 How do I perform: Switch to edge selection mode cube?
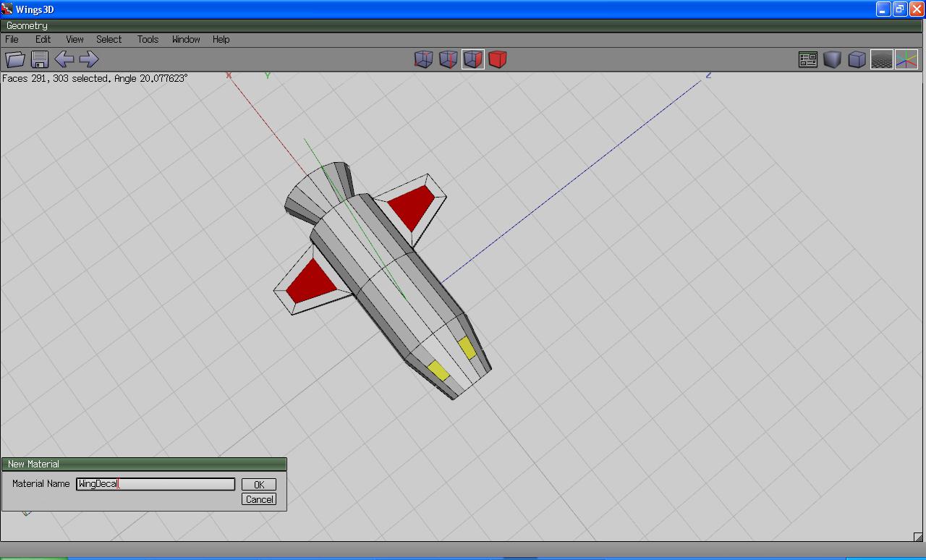point(449,59)
